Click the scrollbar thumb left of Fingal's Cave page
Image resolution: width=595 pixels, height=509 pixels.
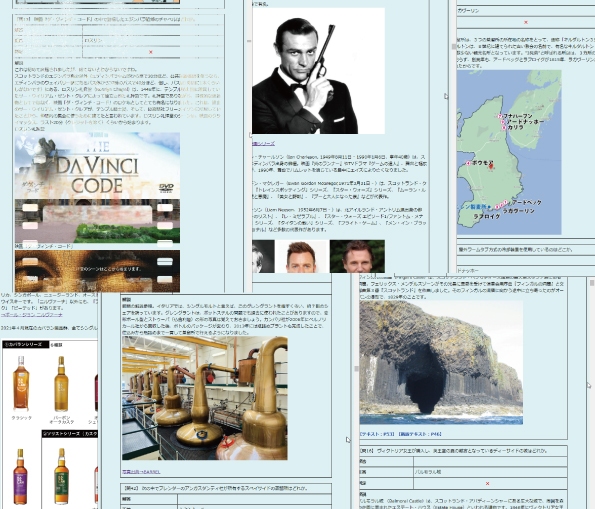click(356, 369)
